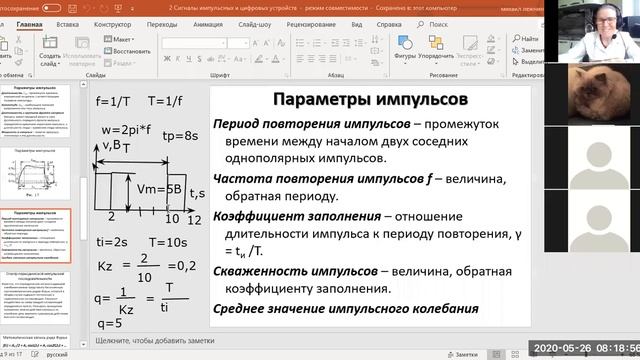640x360 pixels.
Task: Open the Aa change case dropdown
Action: pos(239,59)
